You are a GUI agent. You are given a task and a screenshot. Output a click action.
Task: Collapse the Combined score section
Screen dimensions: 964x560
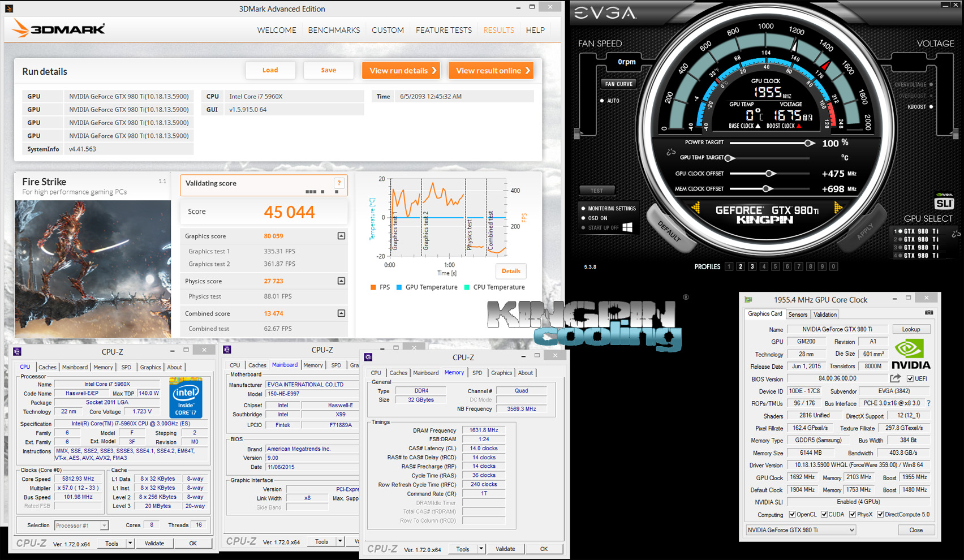pyautogui.click(x=341, y=313)
